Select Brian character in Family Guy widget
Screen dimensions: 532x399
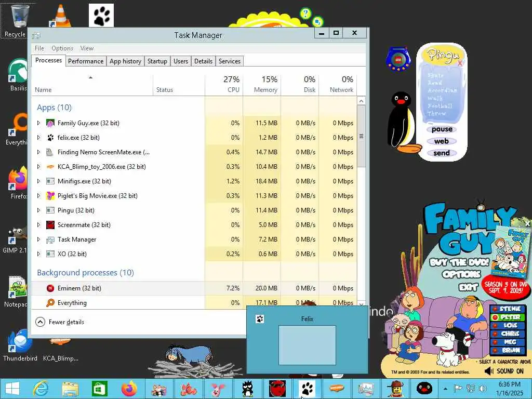pyautogui.click(x=507, y=350)
